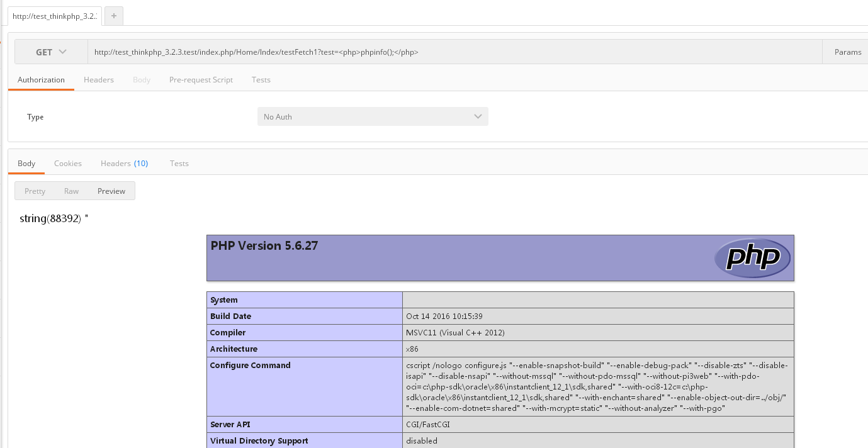
Task: Click the disabled value for Virtual Directory
Action: 422,441
